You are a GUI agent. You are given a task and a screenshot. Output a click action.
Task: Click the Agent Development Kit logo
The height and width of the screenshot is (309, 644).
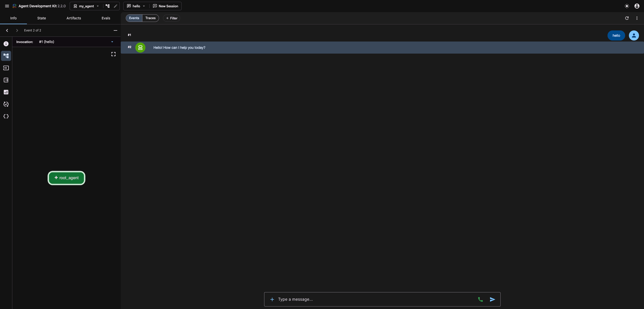(x=15, y=6)
